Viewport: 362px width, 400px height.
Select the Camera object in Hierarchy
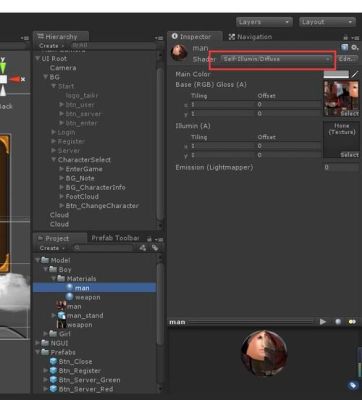pyautogui.click(x=63, y=68)
